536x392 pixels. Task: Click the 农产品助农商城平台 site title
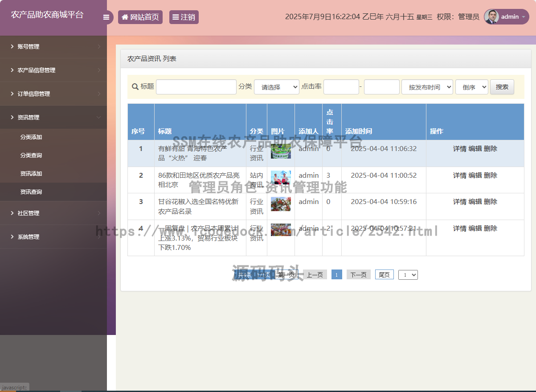coord(47,15)
